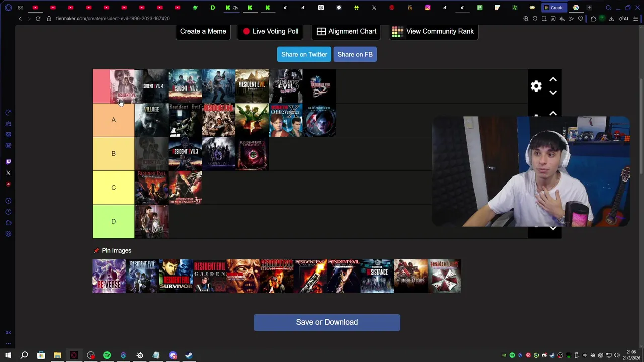Image resolution: width=644 pixels, height=362 pixels.
Task: Select Resident Evil Resistance unranked image
Action: [x=377, y=276]
